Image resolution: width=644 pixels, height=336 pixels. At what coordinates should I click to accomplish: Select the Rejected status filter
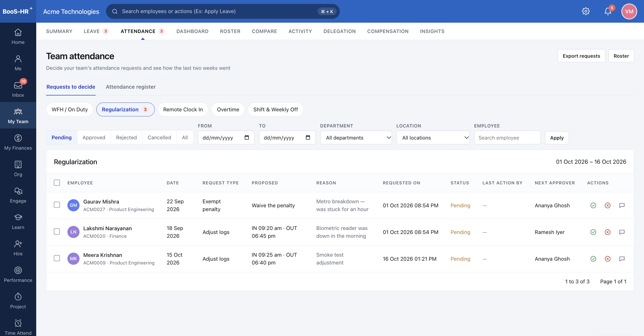126,138
